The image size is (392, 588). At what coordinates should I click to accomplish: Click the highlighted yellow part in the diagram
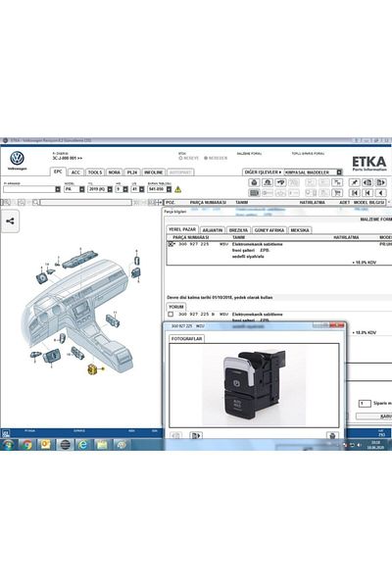[92, 369]
